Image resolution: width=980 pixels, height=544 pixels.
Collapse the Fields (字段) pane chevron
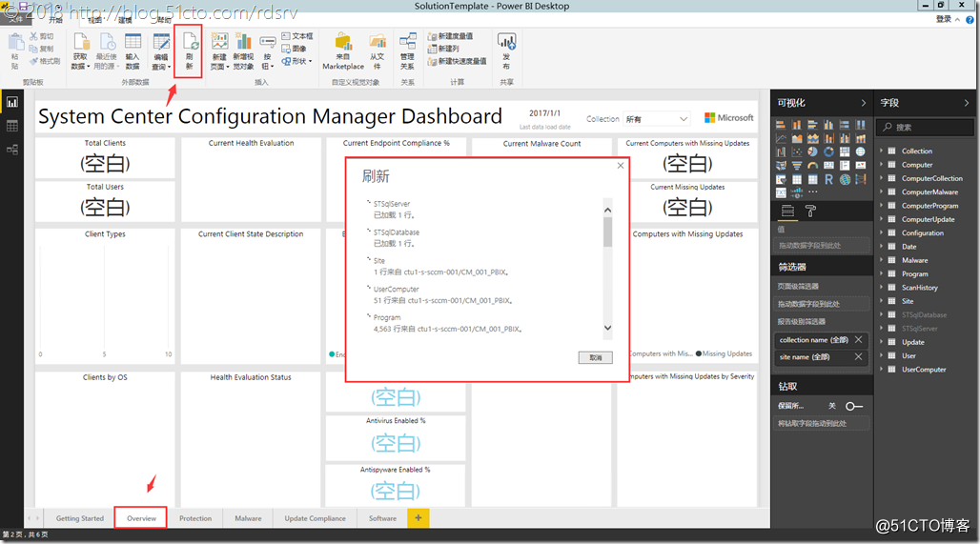point(967,103)
